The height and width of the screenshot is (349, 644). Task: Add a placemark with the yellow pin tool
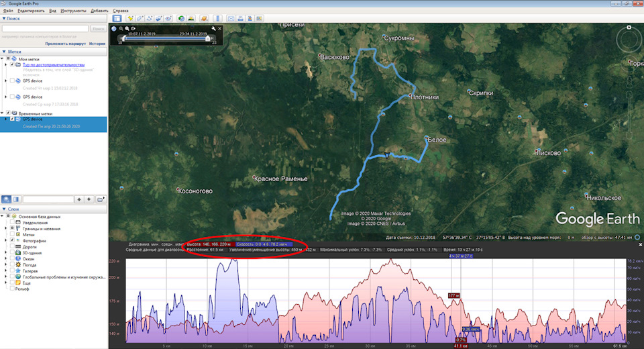130,19
